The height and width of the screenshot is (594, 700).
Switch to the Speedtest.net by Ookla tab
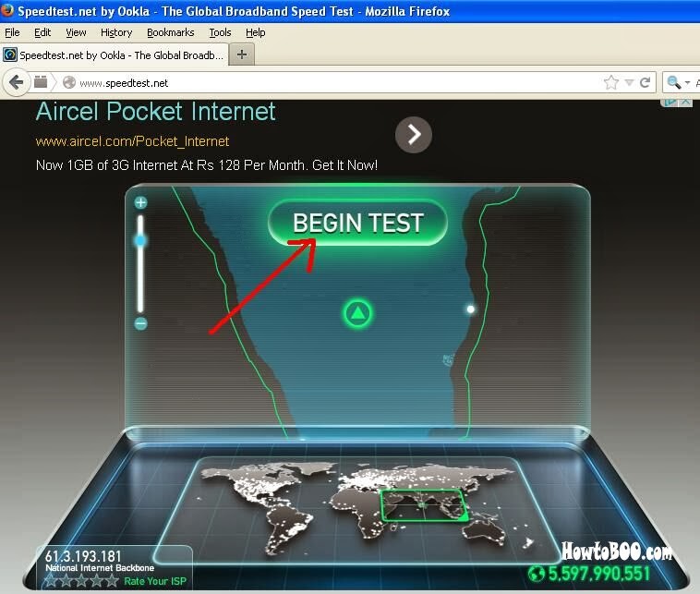click(115, 55)
